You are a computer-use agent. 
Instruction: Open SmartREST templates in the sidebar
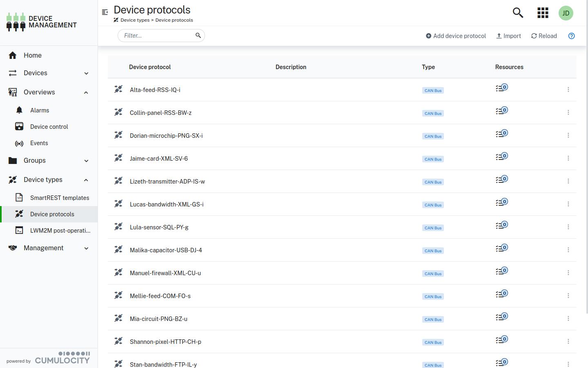click(60, 197)
